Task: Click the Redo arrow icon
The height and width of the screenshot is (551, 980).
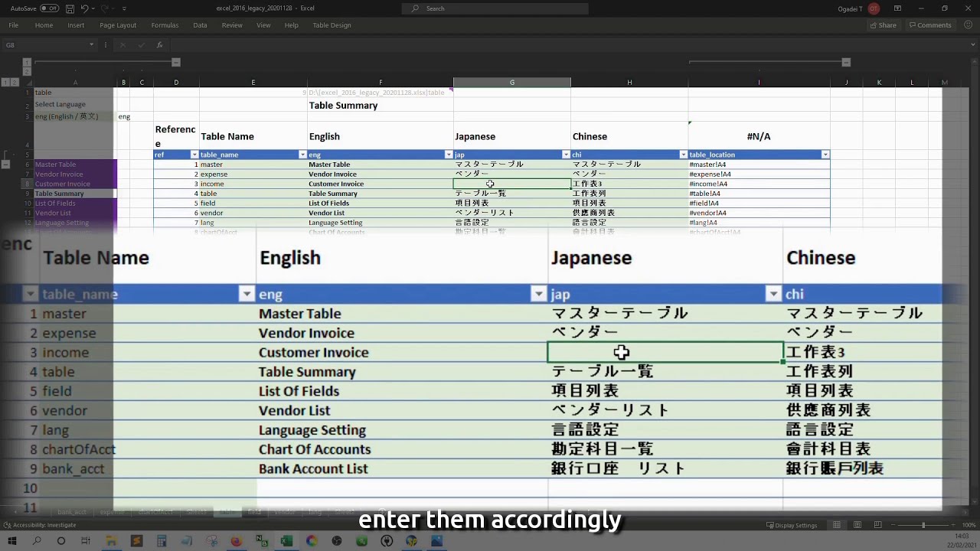Action: [x=106, y=8]
